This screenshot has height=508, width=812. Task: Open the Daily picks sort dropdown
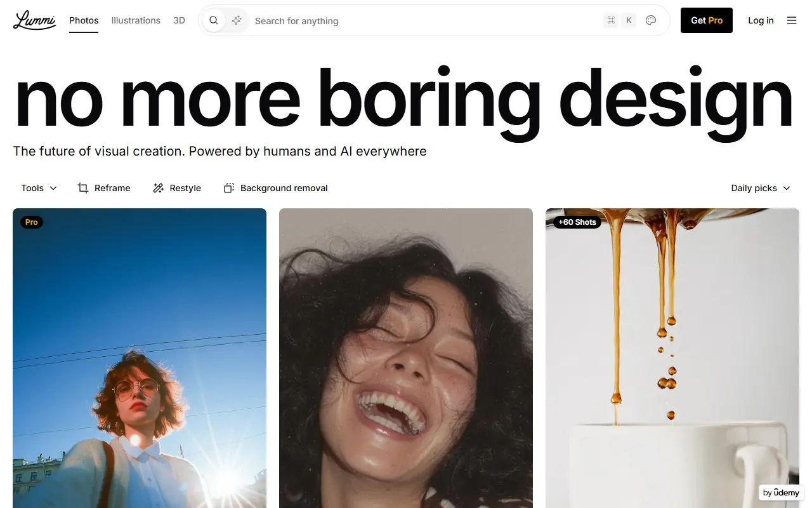[x=760, y=188]
